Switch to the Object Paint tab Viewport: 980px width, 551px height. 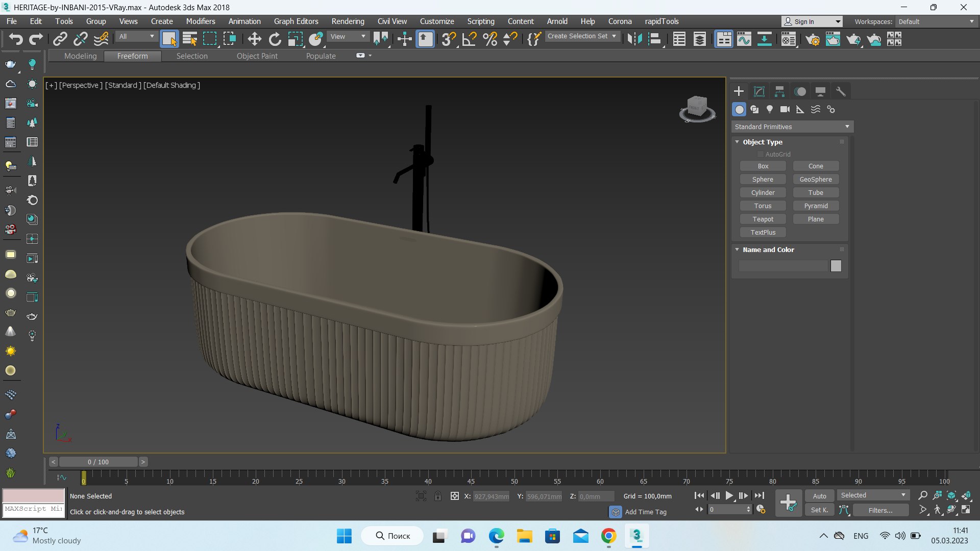tap(257, 56)
